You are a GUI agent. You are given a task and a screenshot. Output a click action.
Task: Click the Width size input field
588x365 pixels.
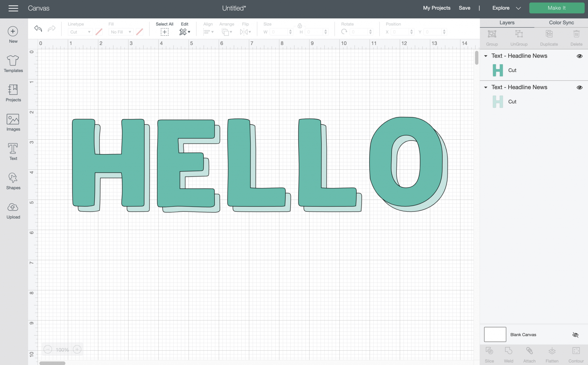(x=279, y=32)
